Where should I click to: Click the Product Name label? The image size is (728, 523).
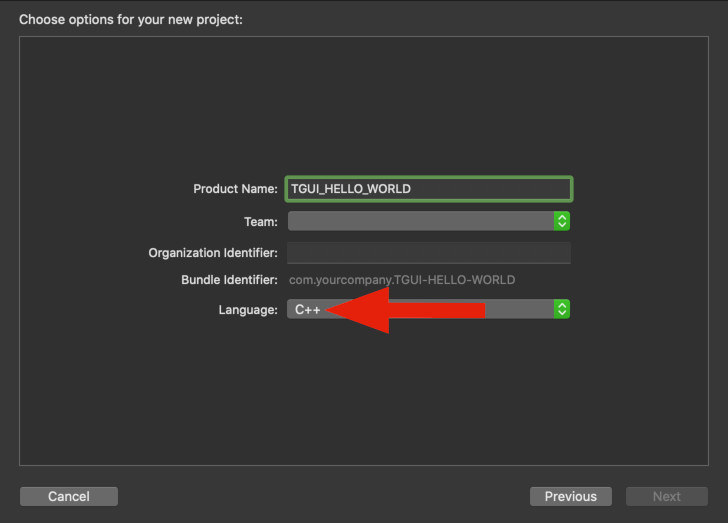(235, 189)
